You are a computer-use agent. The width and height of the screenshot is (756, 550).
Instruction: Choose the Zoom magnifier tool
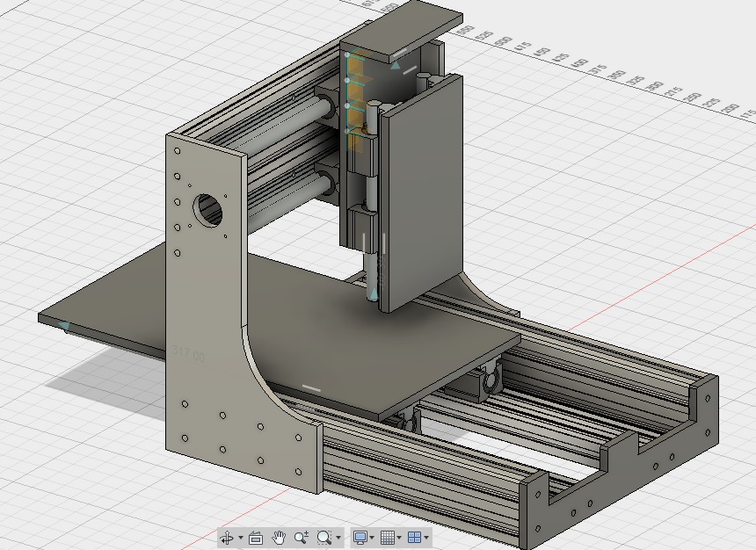tap(302, 537)
